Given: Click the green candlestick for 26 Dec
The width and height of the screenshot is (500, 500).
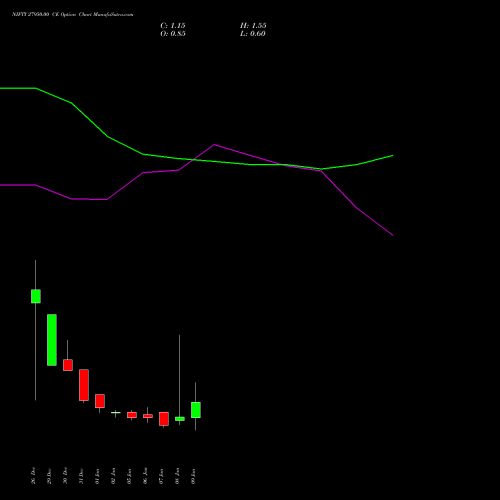Looking at the screenshot, I should point(36,296).
